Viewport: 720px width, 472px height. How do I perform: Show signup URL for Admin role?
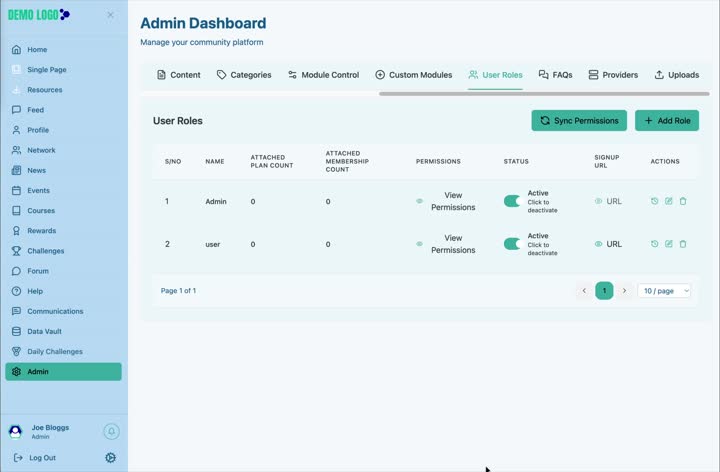click(608, 201)
